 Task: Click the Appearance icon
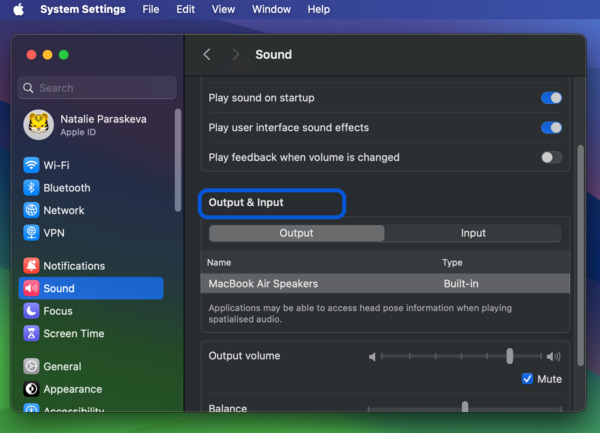[31, 389]
